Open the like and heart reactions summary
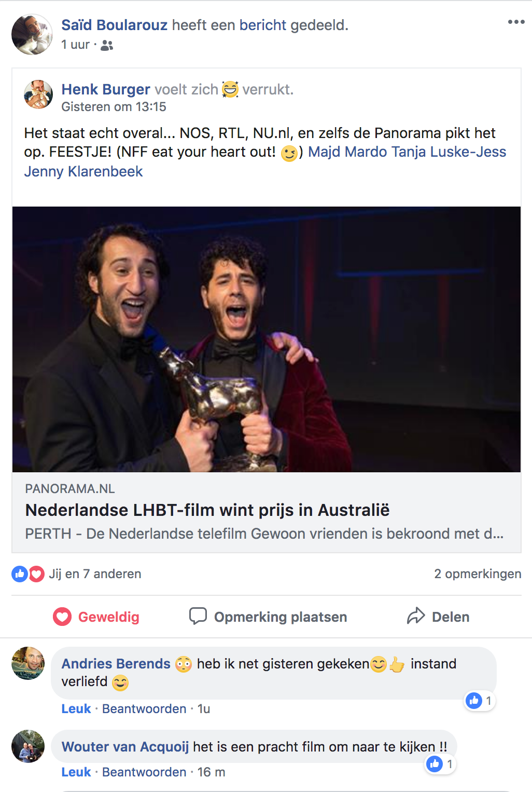This screenshot has height=792, width=532. click(76, 574)
